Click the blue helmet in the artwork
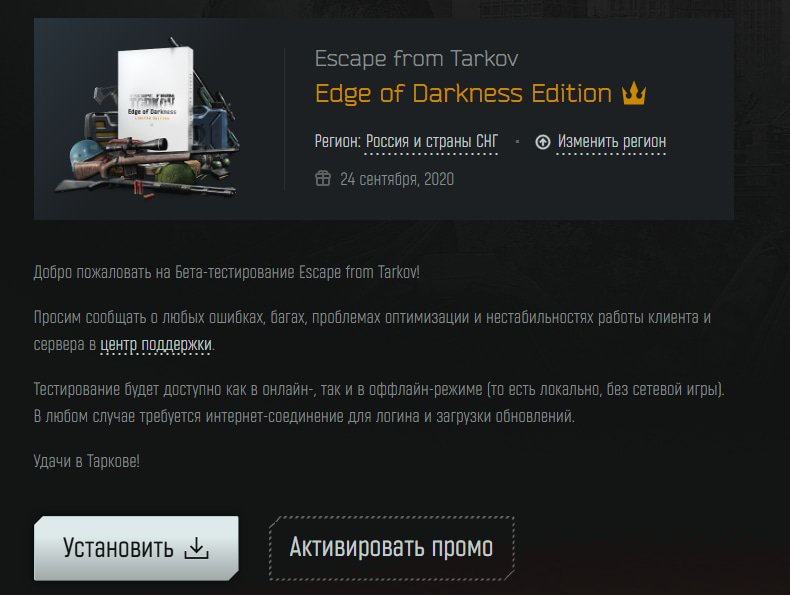The image size is (790, 595). click(x=85, y=154)
